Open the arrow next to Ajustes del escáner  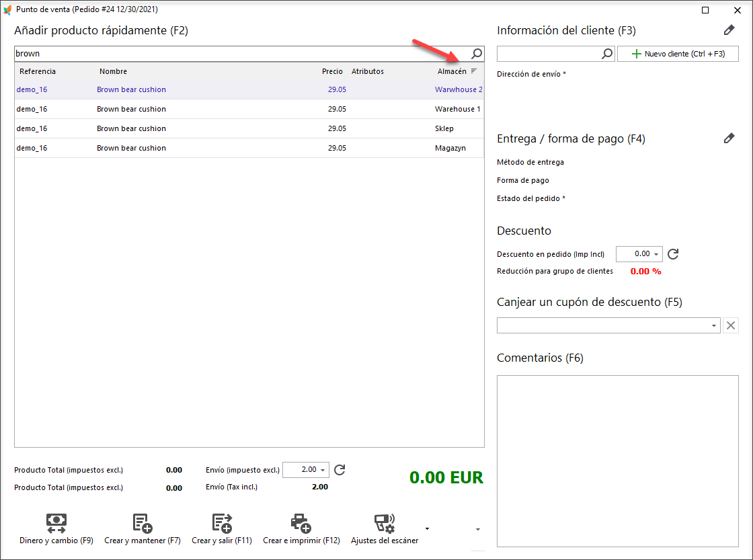click(x=427, y=529)
